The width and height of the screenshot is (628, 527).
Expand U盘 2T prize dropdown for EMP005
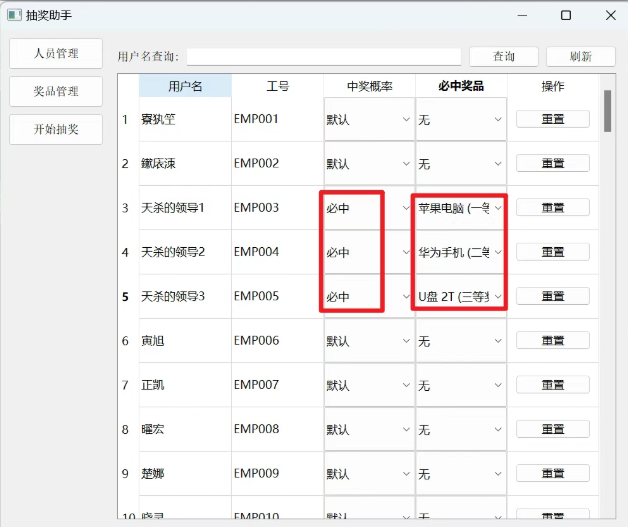pyautogui.click(x=460, y=297)
